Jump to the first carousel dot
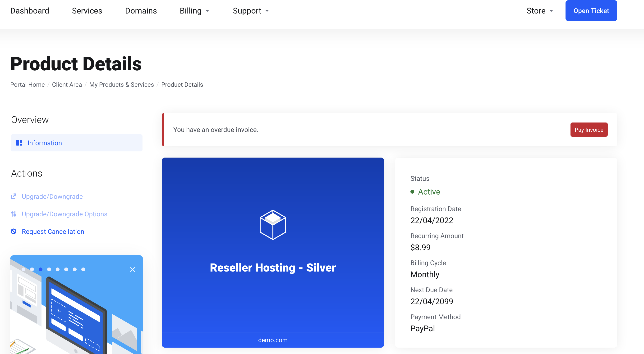This screenshot has height=354, width=644. pyautogui.click(x=23, y=269)
